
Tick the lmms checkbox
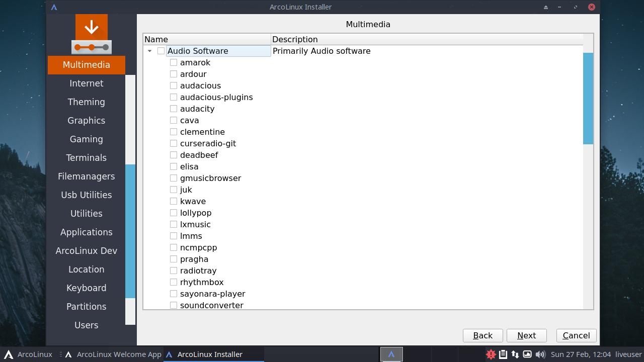[174, 236]
